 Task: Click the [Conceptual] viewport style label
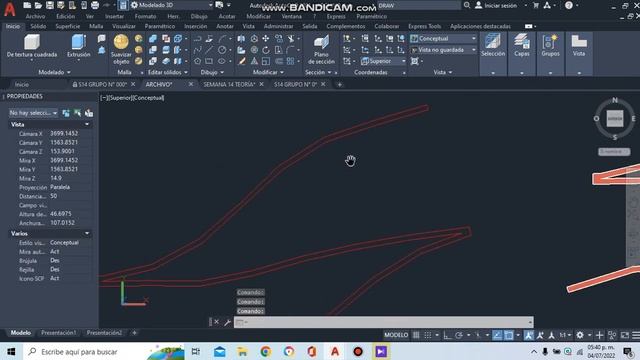click(148, 98)
